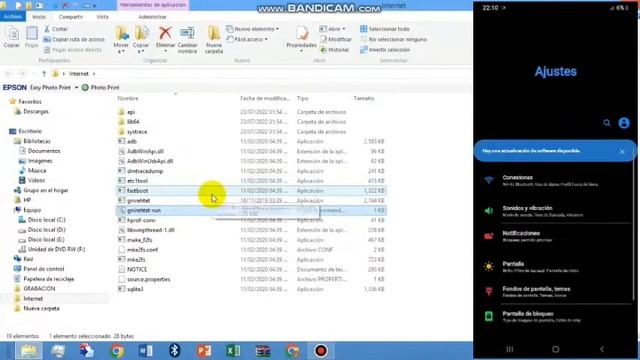Tap the phone Back navigation button

[602, 349]
